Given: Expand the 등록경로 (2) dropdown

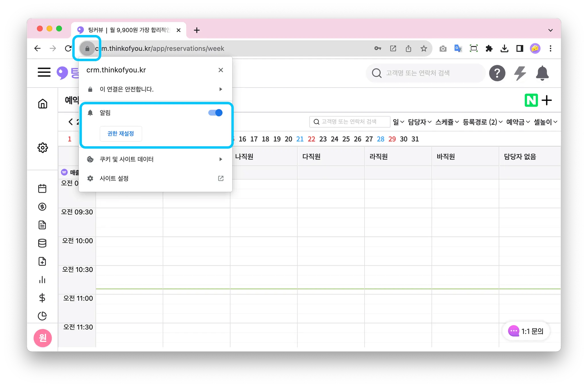Looking at the screenshot, I should 482,122.
